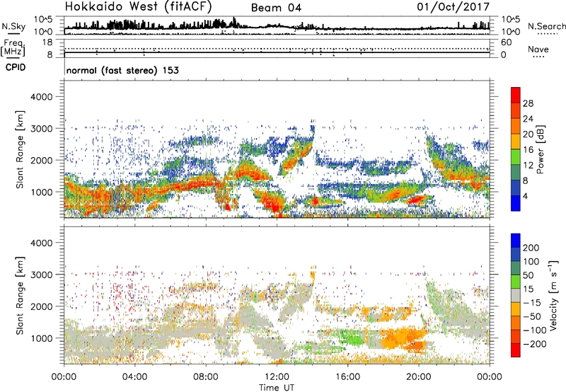The image size is (566, 392).
Task: Click inside the velocity range-time plot
Action: click(x=277, y=295)
